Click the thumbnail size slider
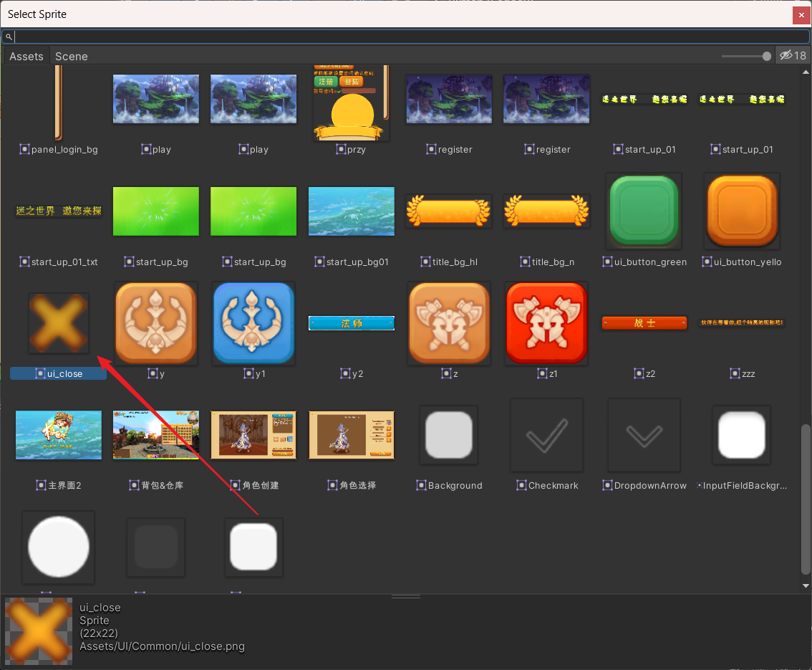812x670 pixels. [x=745, y=56]
